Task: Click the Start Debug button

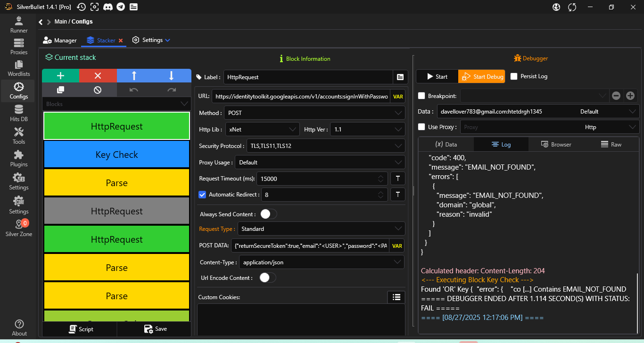Action: [x=481, y=76]
